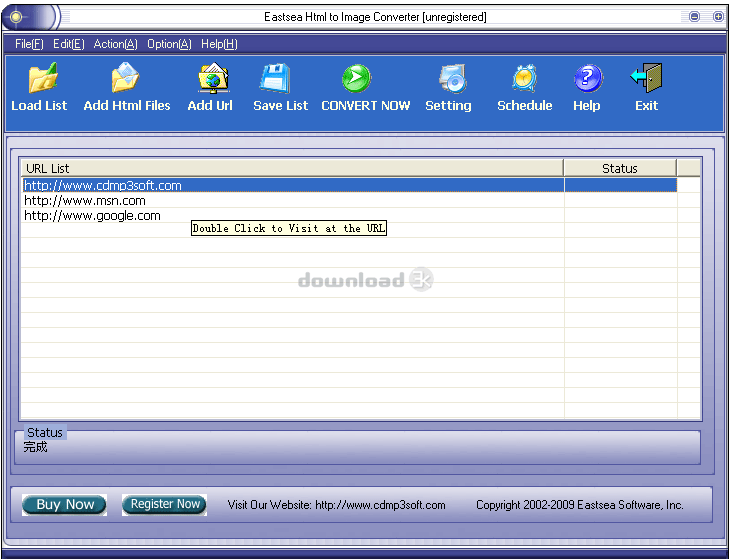Screen dimensions: 733x559
Task: Click the Status column header
Action: pyautogui.click(x=619, y=168)
